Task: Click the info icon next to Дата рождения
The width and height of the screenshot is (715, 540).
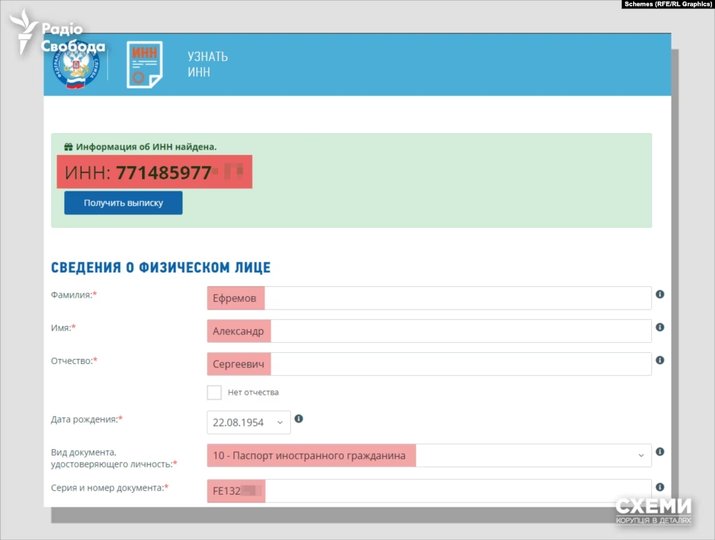Action: click(x=299, y=419)
